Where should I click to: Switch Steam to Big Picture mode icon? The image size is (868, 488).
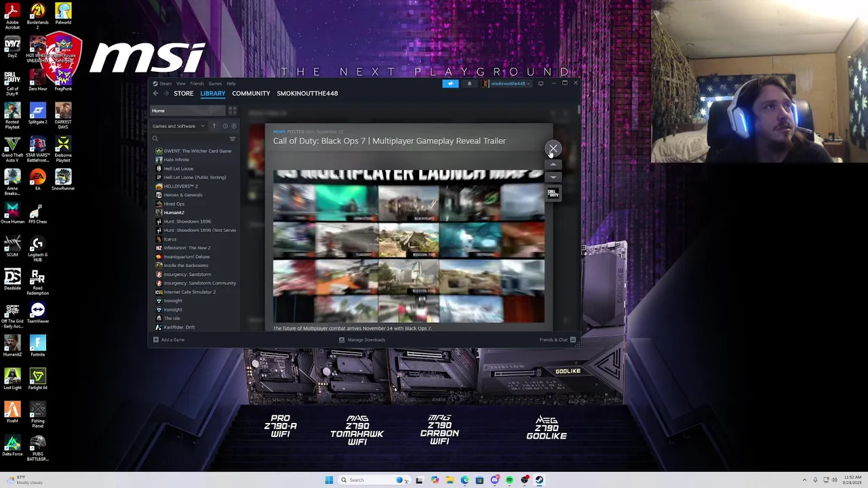coord(540,83)
